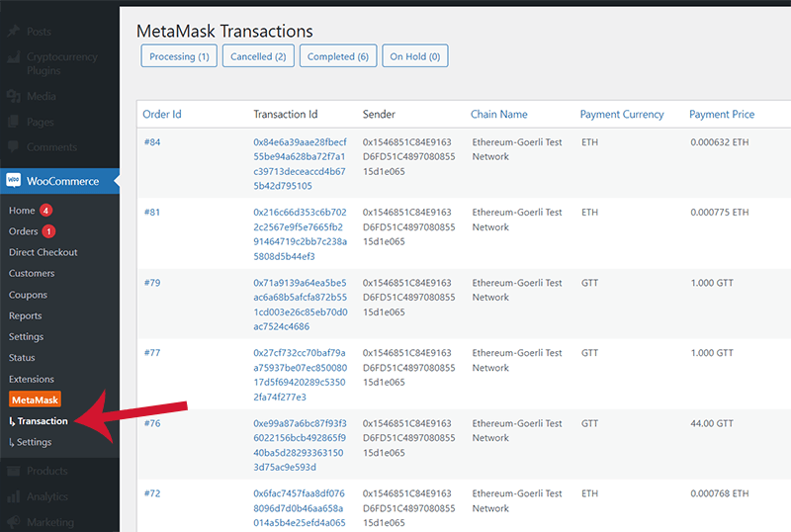Open transaction hash starting 0x216c66d353

[x=301, y=234]
